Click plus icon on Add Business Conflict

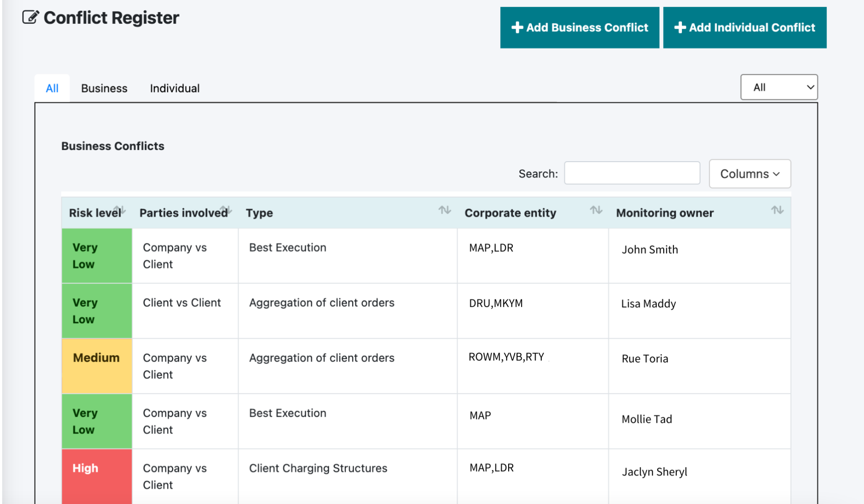pyautogui.click(x=517, y=28)
